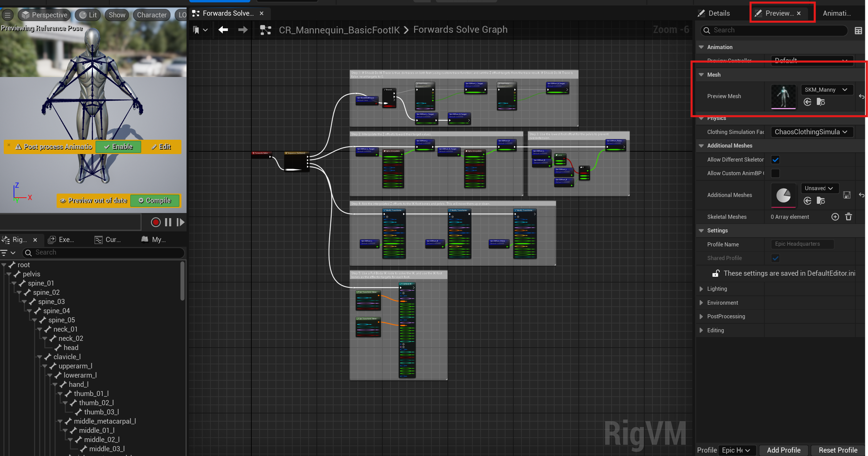The image size is (868, 456).
Task: Add element to Skeletal Meshes array
Action: 835,217
